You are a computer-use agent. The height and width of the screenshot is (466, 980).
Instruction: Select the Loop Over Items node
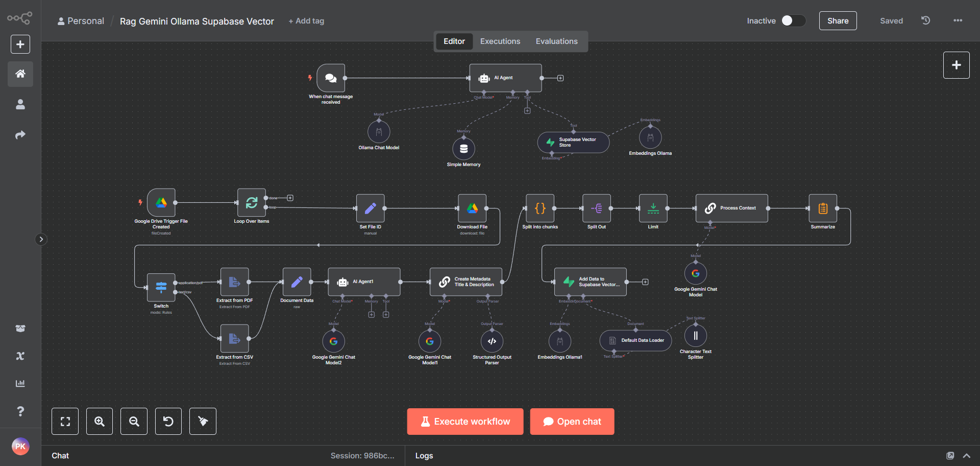[x=252, y=203]
